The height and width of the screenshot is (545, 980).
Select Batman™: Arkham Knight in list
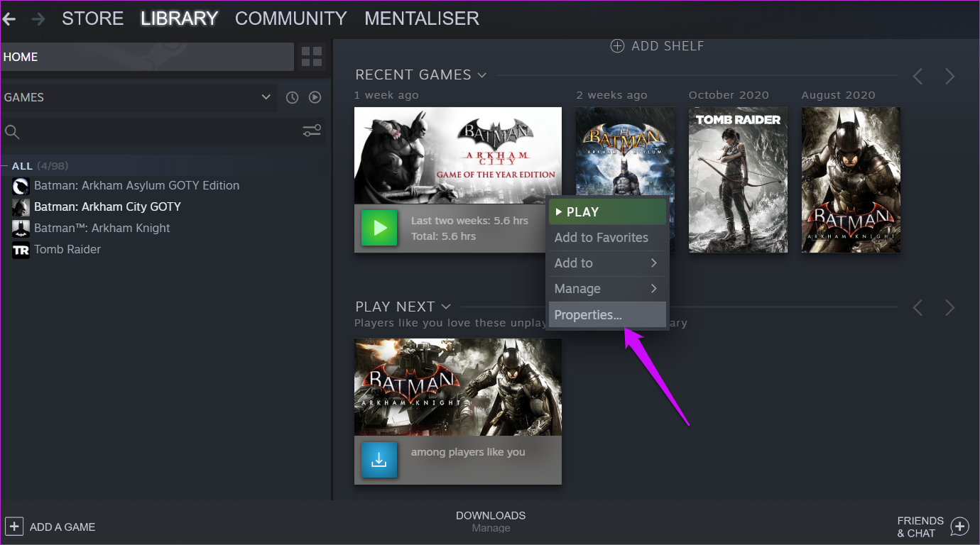(102, 229)
